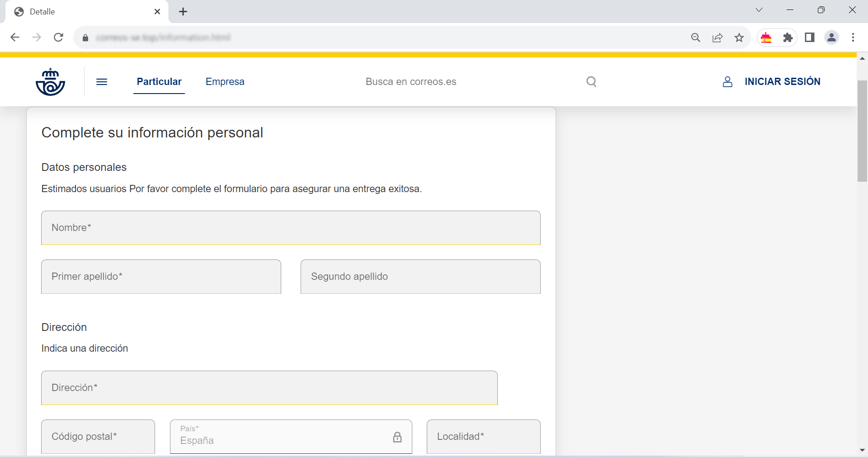Open the Chrome three-dot menu
The width and height of the screenshot is (868, 457).
[853, 38]
